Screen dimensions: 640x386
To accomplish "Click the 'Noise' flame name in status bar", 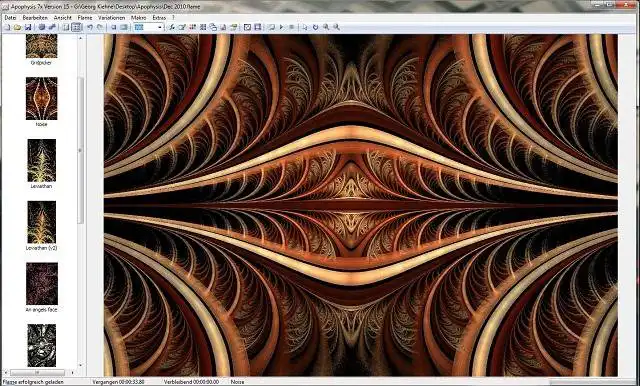I will point(238,382).
